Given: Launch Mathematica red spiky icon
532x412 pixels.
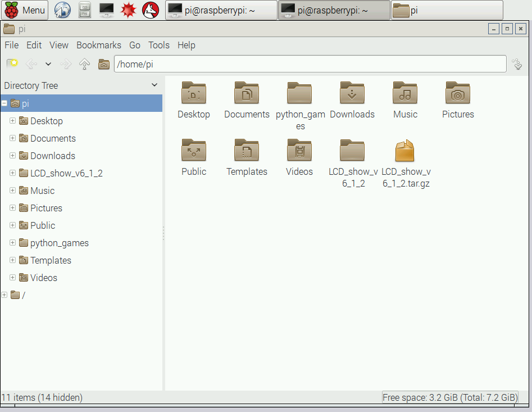Looking at the screenshot, I should tap(128, 10).
